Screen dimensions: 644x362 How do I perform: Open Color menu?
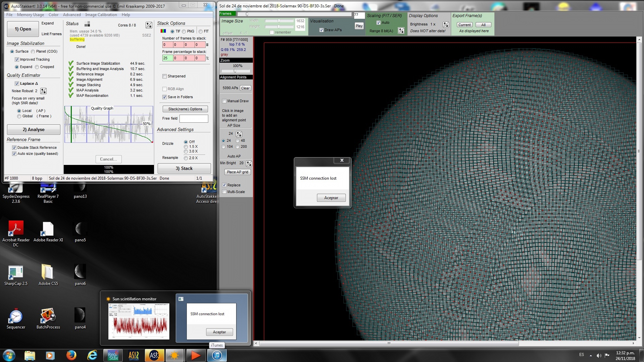(53, 15)
